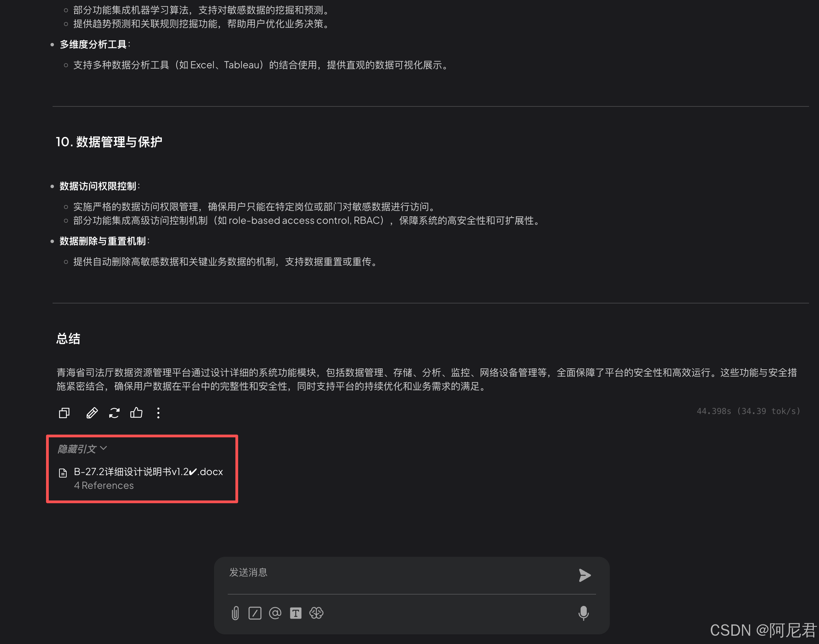This screenshot has width=819, height=644.
Task: Expand the 4 References list
Action: [104, 486]
